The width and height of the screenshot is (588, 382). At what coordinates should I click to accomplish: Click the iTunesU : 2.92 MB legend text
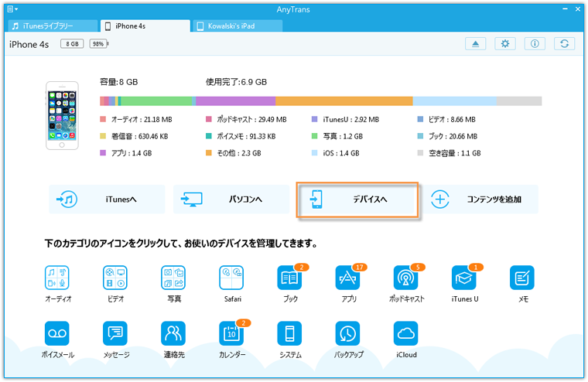pyautogui.click(x=351, y=119)
